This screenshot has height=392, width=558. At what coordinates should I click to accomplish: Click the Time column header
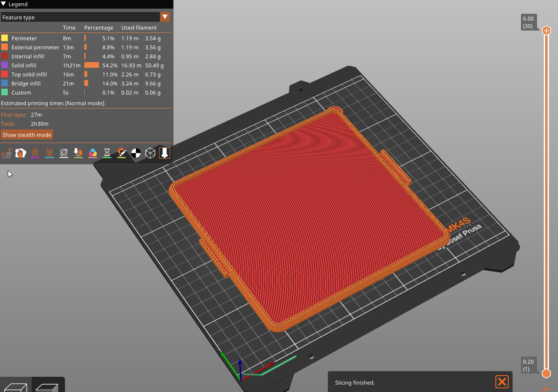pos(69,28)
